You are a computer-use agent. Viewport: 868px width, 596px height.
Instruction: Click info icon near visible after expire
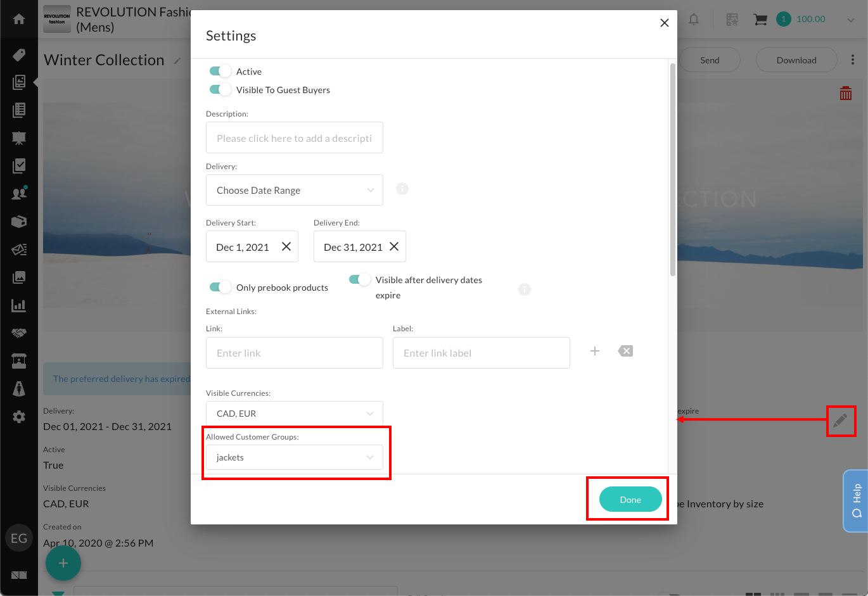coord(525,289)
